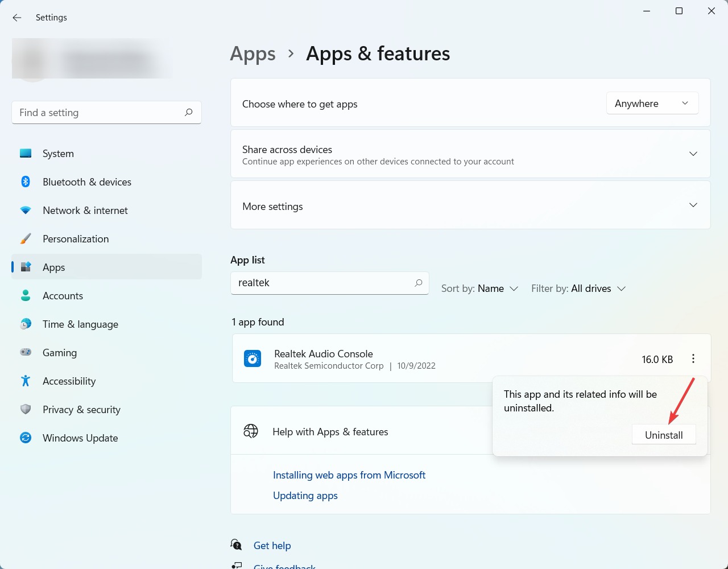Open Personalization settings
Screen dimensions: 728x569
tap(76, 239)
